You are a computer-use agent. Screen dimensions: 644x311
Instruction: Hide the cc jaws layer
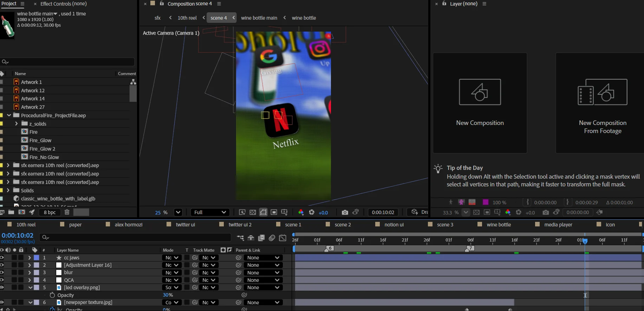[2, 258]
